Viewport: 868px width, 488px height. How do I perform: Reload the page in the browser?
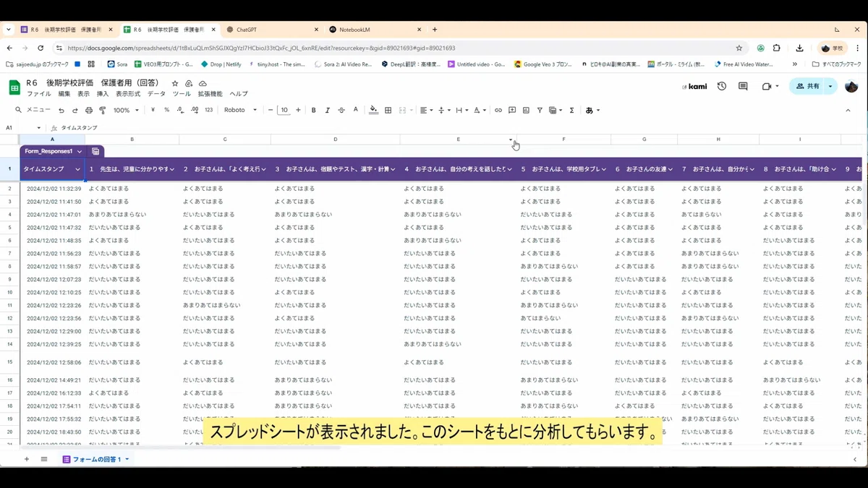41,48
